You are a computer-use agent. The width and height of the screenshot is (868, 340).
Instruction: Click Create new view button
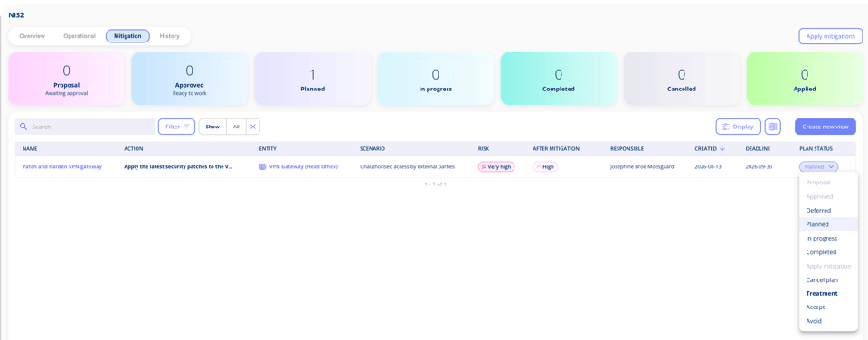826,127
